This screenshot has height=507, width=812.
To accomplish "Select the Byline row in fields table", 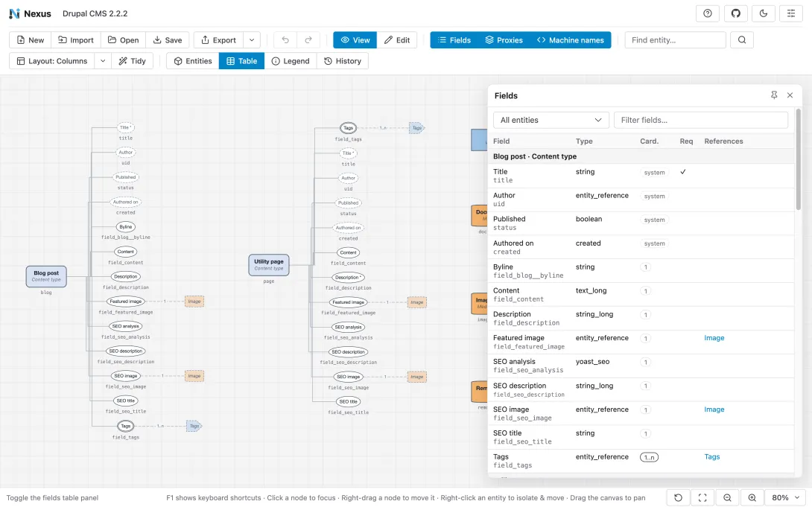I will pyautogui.click(x=641, y=270).
